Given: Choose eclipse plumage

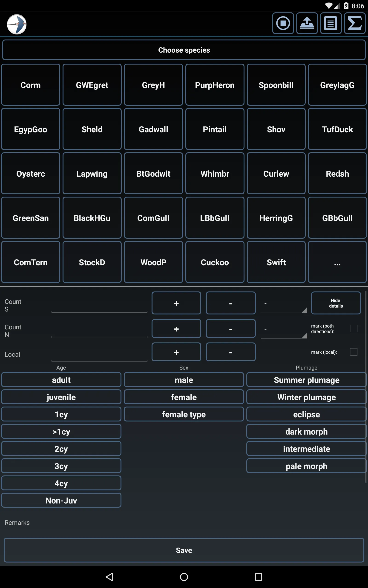Looking at the screenshot, I should click(x=306, y=414).
